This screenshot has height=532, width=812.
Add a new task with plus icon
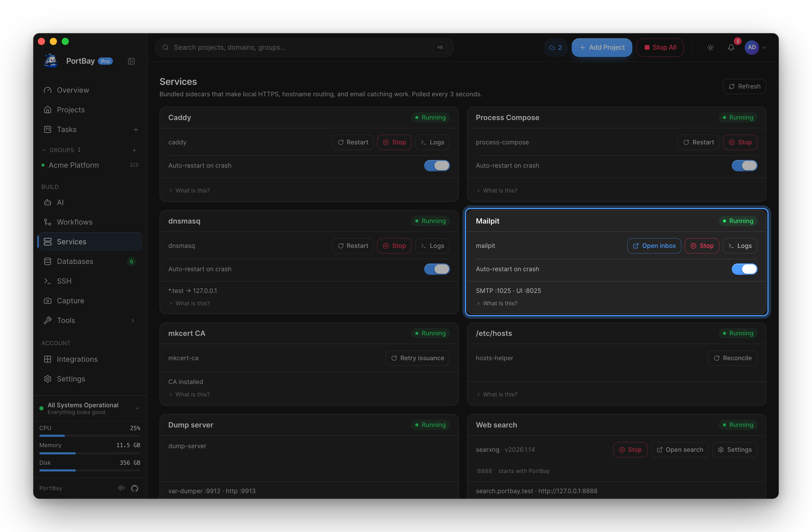[136, 130]
